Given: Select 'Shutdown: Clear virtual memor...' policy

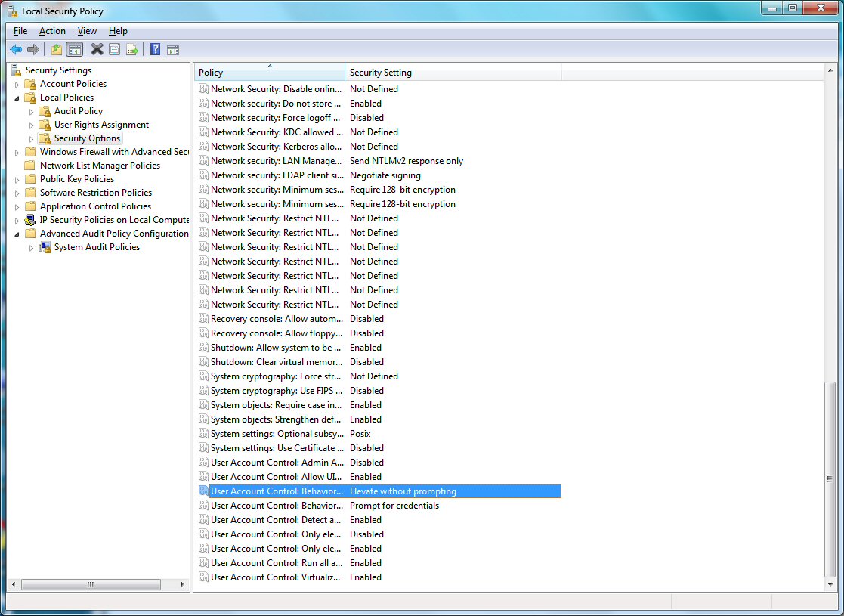Looking at the screenshot, I should tap(379, 362).
